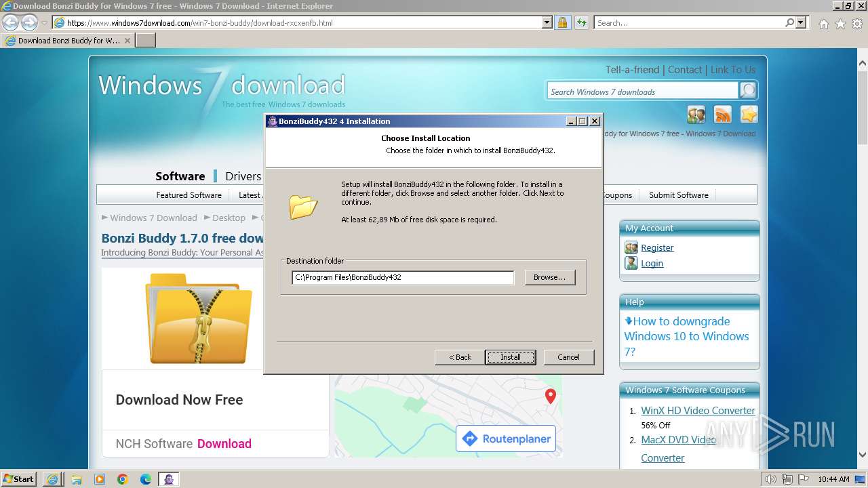
Task: Launch Google Chrome from the taskbar
Action: click(x=123, y=479)
